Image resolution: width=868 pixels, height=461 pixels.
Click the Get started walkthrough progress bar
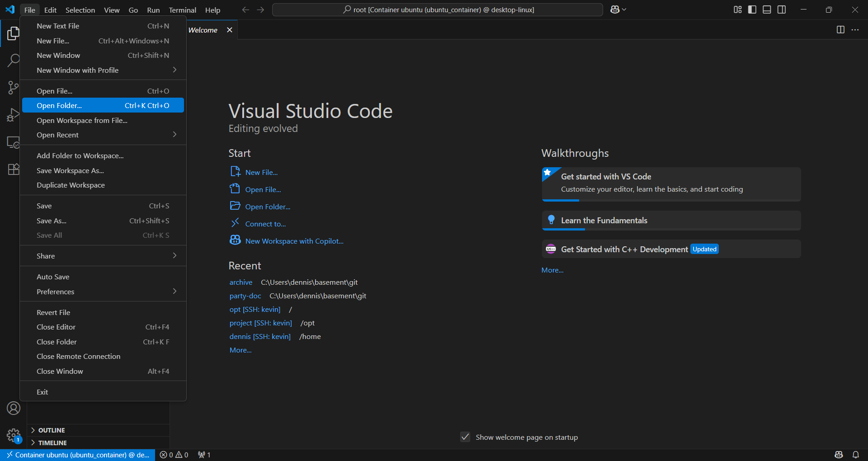click(561, 200)
